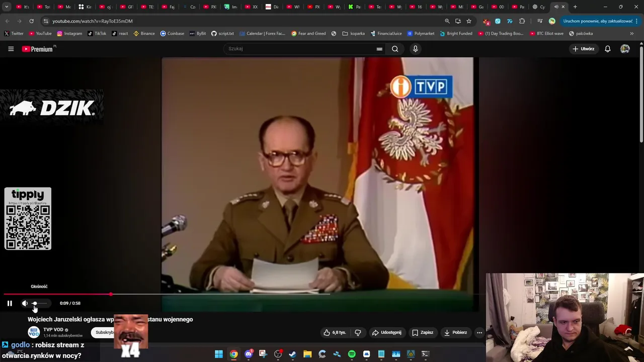Click the magnifier search button
Viewport: 644px width, 362px height.
395,49
